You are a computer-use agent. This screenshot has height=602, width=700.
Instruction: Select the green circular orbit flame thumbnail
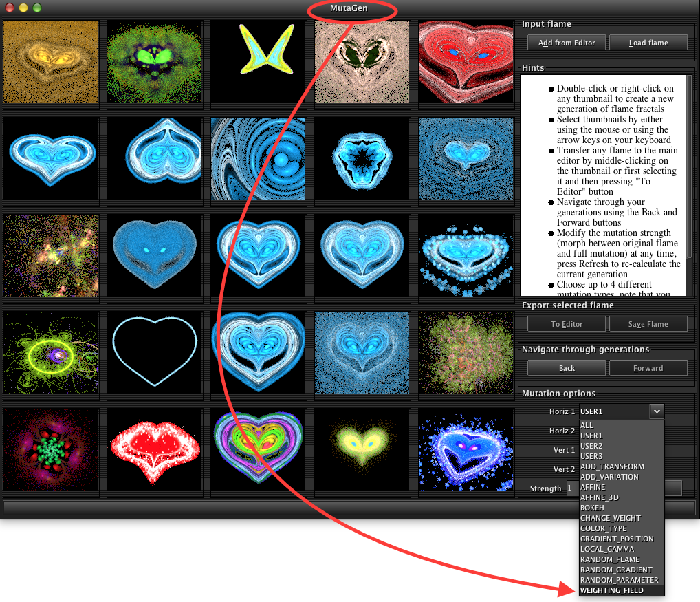pyautogui.click(x=51, y=353)
